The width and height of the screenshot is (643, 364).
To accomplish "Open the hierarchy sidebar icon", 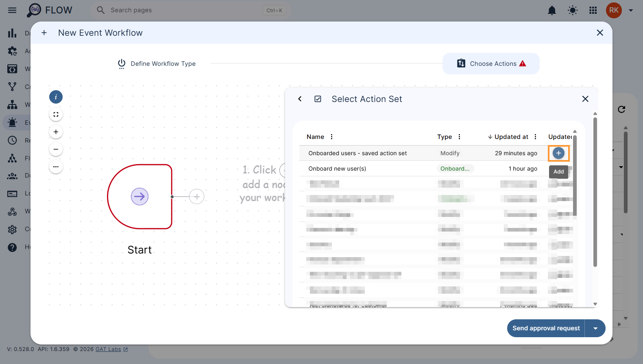I will click(12, 104).
